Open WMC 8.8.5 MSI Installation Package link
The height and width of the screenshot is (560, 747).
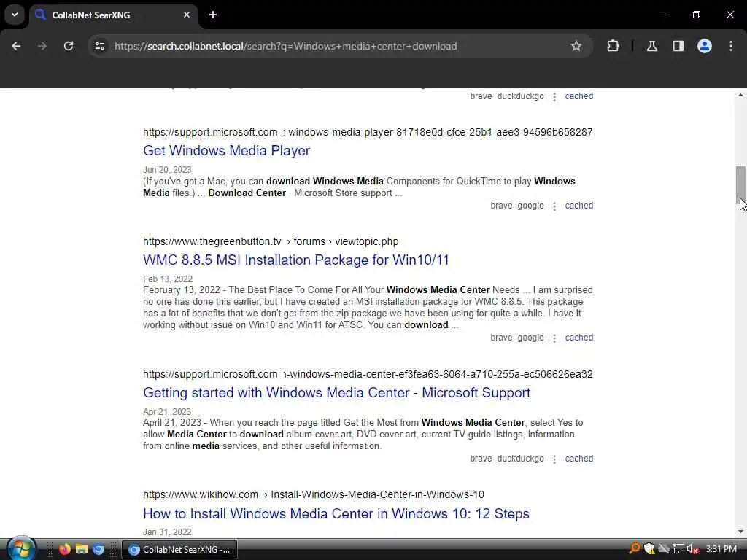[296, 260]
